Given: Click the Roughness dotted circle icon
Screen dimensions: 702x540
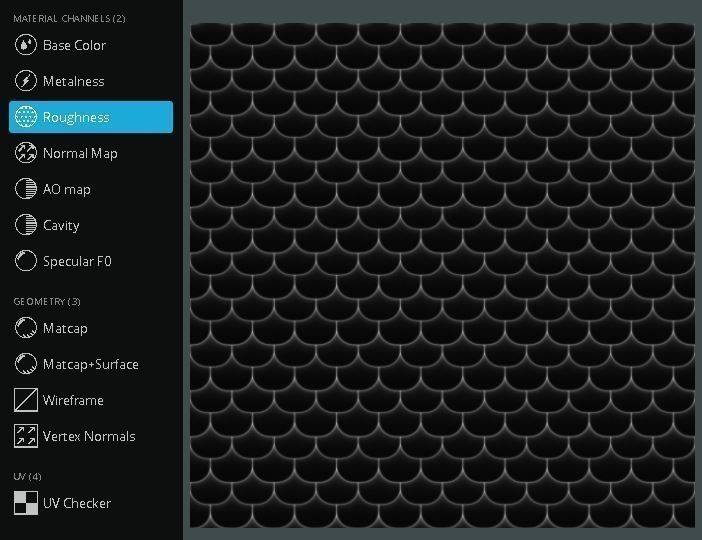Looking at the screenshot, I should point(26,117).
